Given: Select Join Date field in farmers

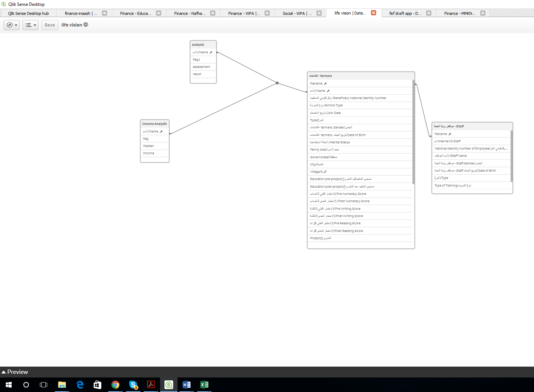Looking at the screenshot, I should coord(360,113).
